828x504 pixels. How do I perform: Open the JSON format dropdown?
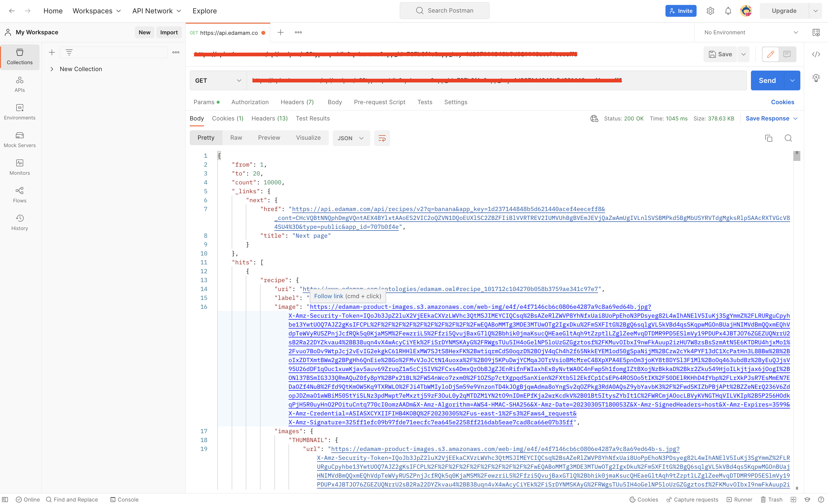[x=351, y=138]
